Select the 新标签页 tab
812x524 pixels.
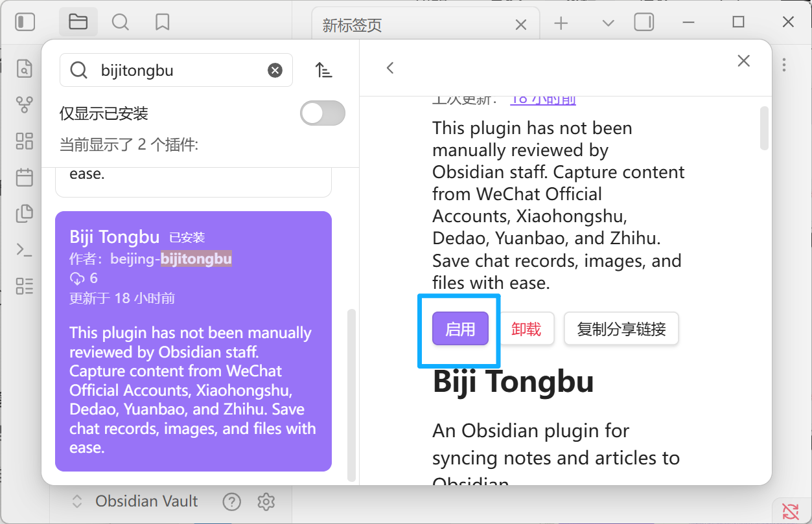pos(425,25)
